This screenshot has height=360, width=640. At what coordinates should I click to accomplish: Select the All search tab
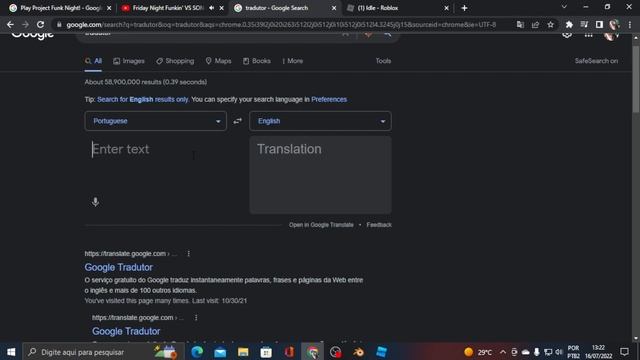click(x=93, y=61)
